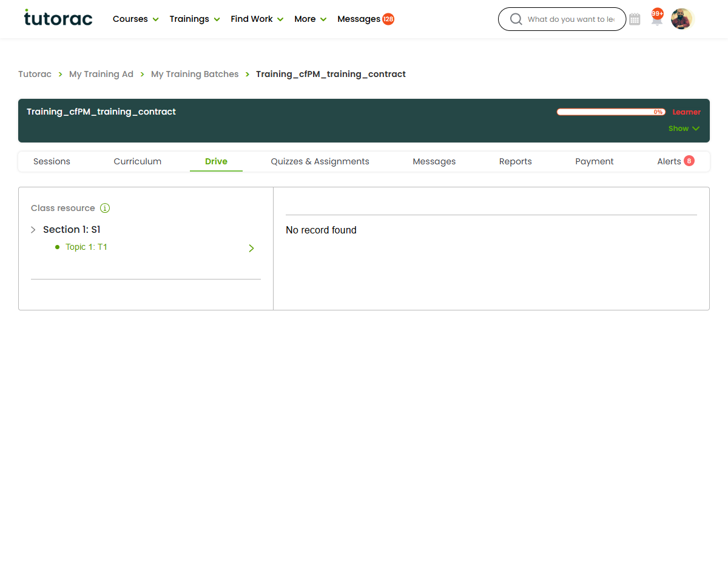Image resolution: width=728 pixels, height=576 pixels.
Task: Click the Alerts count badge 8
Action: [689, 161]
